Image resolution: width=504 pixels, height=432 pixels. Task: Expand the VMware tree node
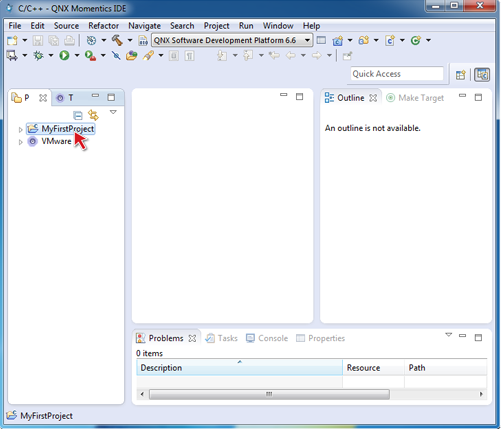pos(20,142)
